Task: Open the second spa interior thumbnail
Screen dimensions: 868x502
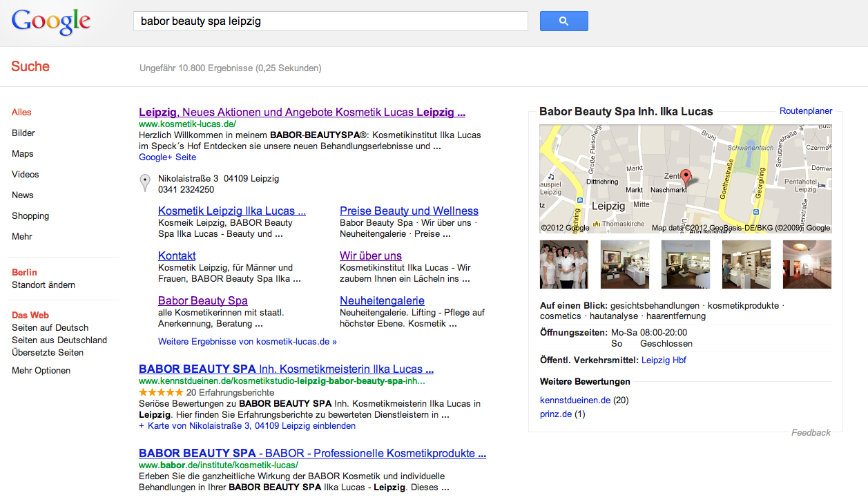Action: point(625,264)
